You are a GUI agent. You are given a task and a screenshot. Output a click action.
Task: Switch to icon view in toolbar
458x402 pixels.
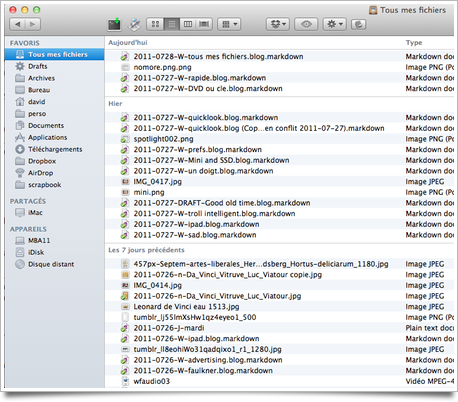coord(155,24)
